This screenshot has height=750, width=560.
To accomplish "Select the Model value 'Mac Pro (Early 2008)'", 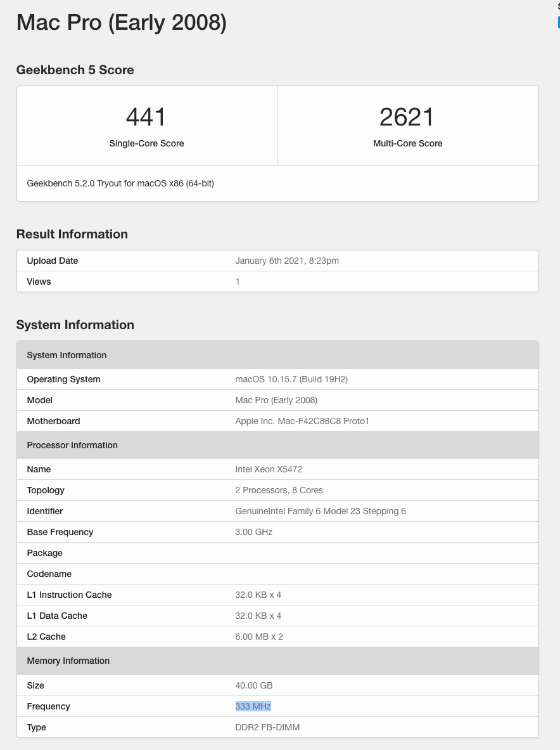I will pyautogui.click(x=276, y=400).
